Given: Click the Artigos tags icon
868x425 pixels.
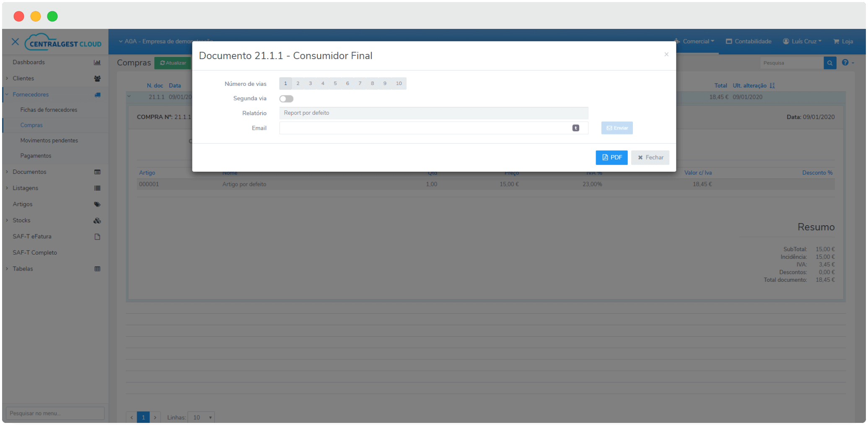Looking at the screenshot, I should point(97,204).
